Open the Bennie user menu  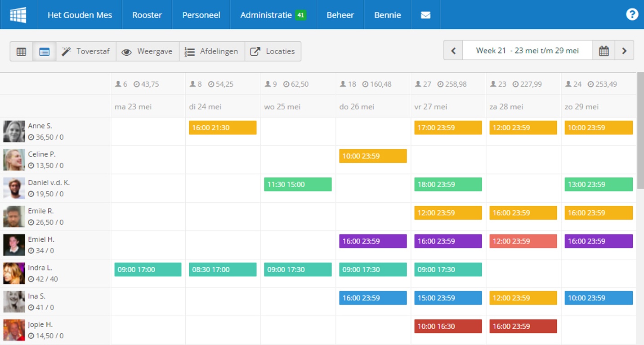coord(387,15)
